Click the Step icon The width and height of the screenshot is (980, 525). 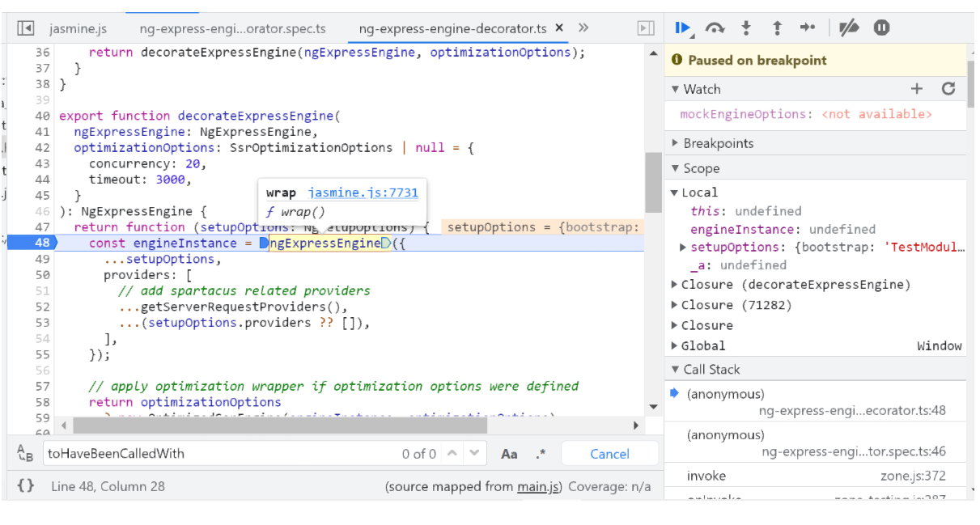808,28
